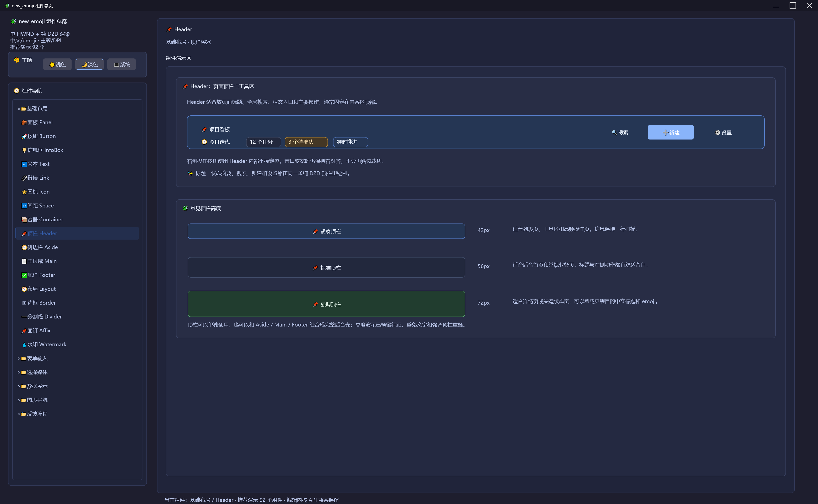818x504 pixels.
Task: Click the compass icon next to 组件导航
Action: tap(17, 91)
